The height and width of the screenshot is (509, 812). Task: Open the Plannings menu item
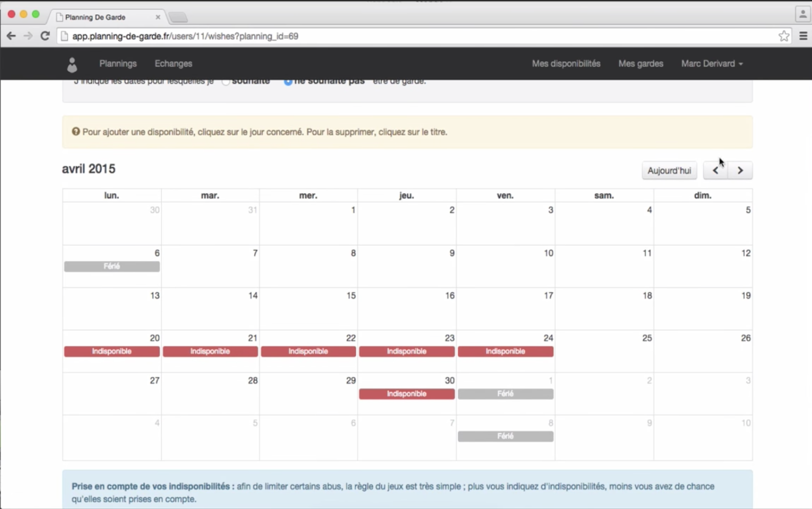tap(118, 64)
